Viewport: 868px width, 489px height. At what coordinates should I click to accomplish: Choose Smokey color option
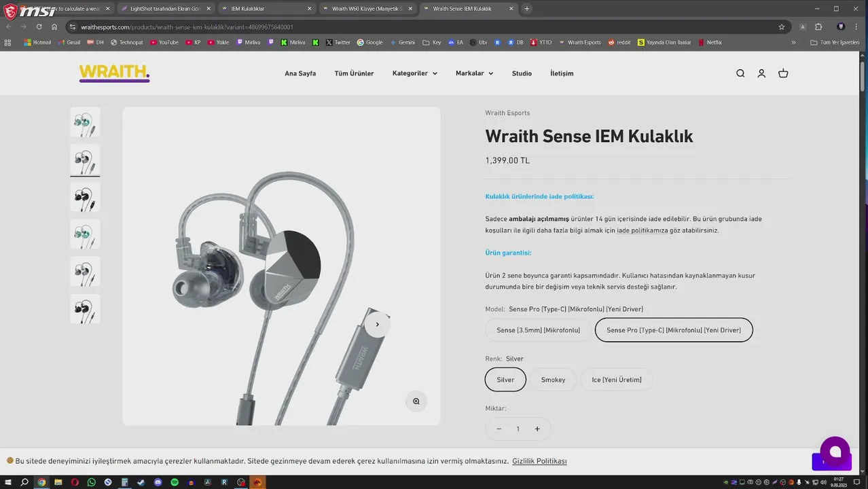[x=553, y=380]
